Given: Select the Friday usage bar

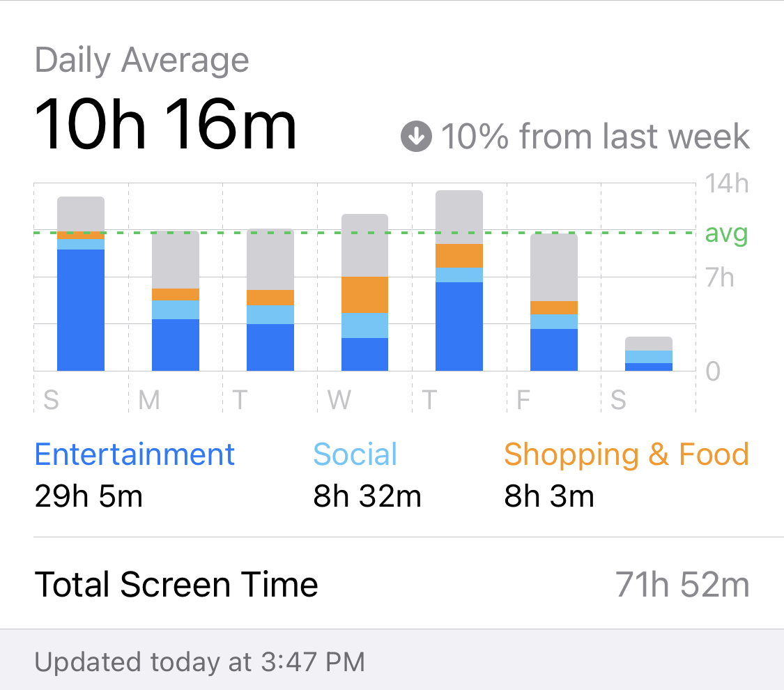Looking at the screenshot, I should [x=553, y=302].
